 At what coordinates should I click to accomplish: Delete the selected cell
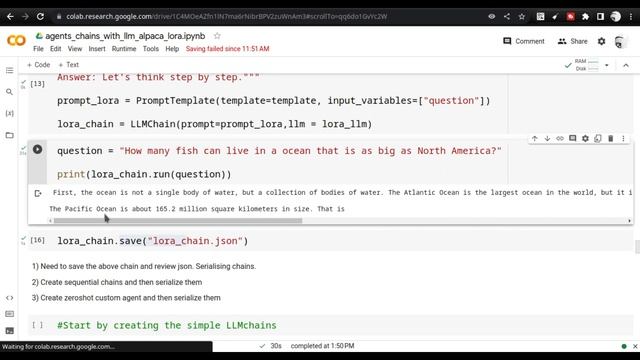point(611,138)
